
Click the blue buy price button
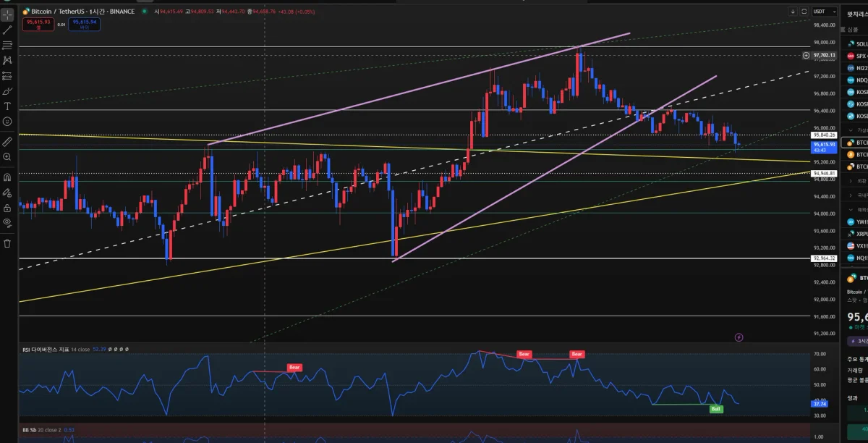[x=84, y=24]
